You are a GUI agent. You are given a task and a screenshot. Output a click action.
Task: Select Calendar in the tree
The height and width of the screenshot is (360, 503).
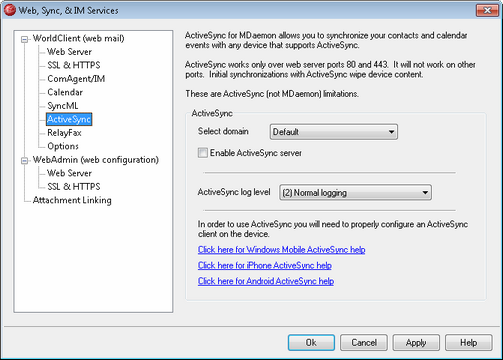65,92
